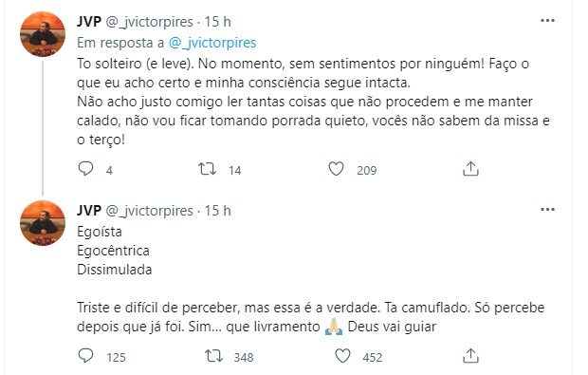Share the second tweet starting Egoísta
The image size is (588, 375).
[x=470, y=355]
